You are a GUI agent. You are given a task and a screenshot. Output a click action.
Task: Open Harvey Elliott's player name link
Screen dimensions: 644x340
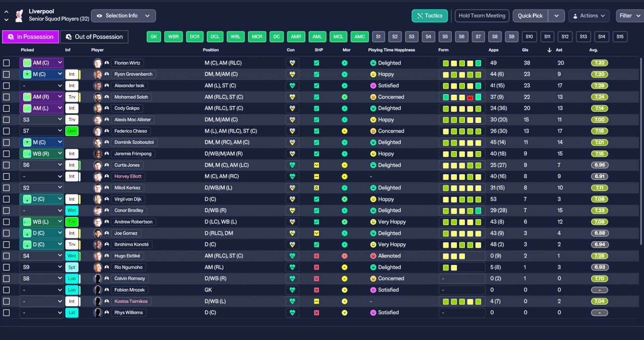(128, 176)
